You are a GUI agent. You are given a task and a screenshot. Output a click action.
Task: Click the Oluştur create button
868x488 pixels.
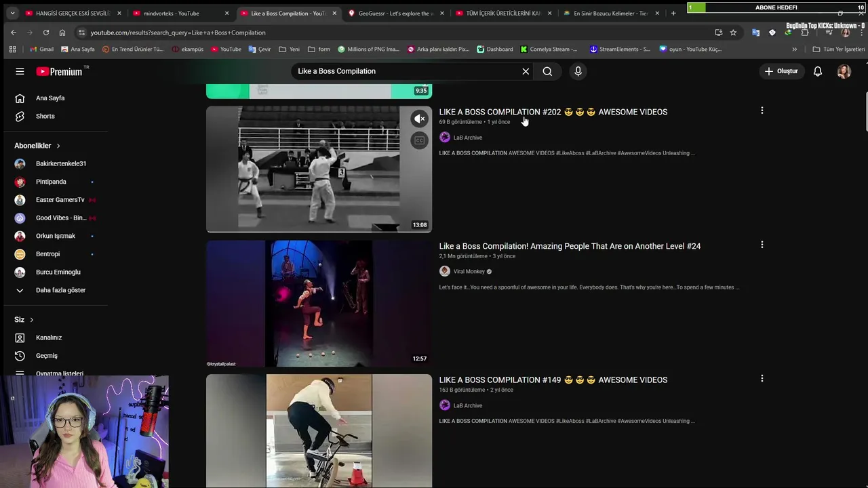point(781,71)
